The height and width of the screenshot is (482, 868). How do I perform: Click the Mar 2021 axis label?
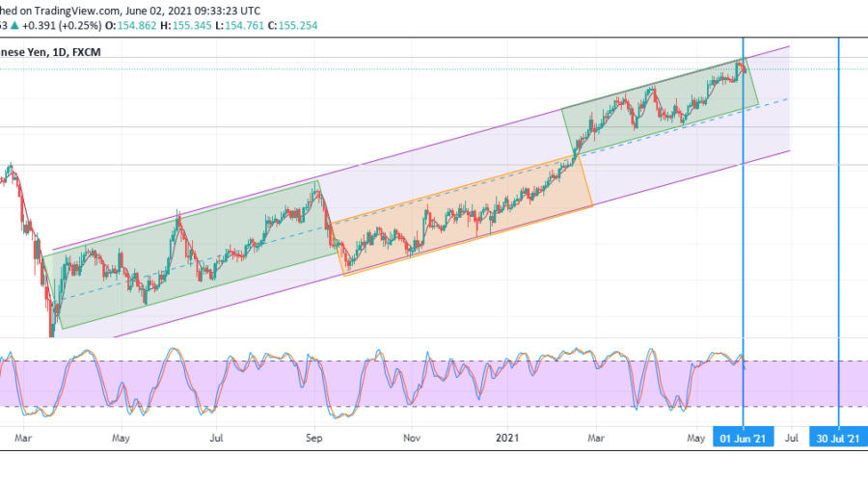click(596, 438)
